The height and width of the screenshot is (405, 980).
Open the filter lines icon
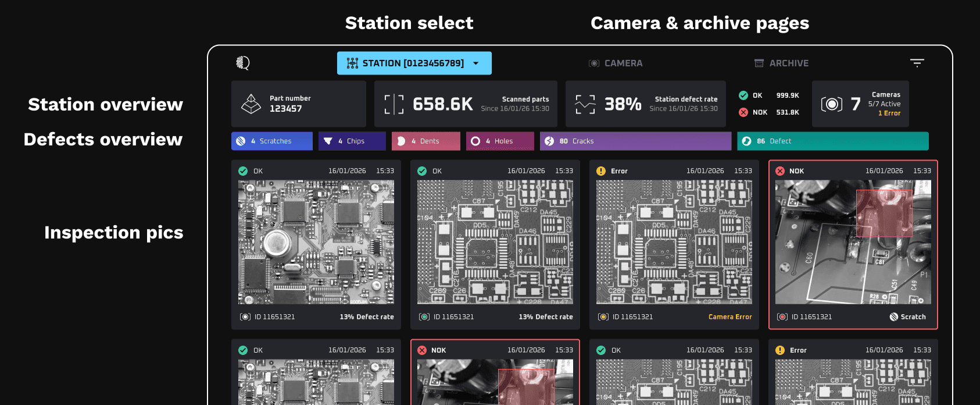coord(917,63)
